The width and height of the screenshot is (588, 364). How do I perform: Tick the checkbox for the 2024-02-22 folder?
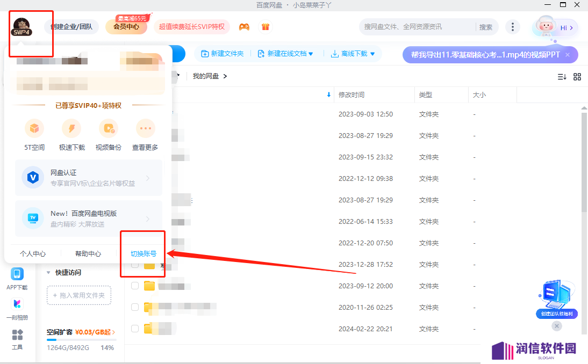pyautogui.click(x=135, y=329)
